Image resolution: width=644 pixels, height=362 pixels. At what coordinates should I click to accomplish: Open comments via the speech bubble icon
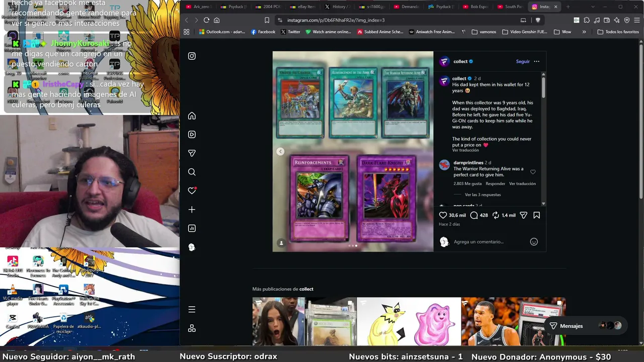point(474,215)
